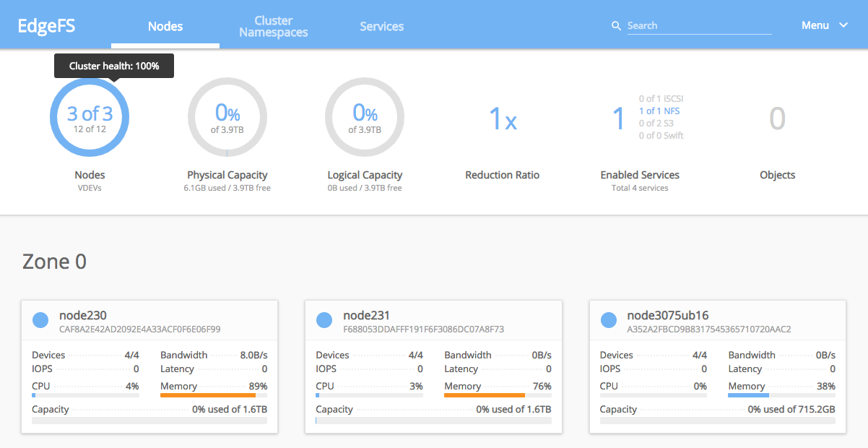This screenshot has height=448, width=868.
Task: Go to the Services tab
Action: 382,27
